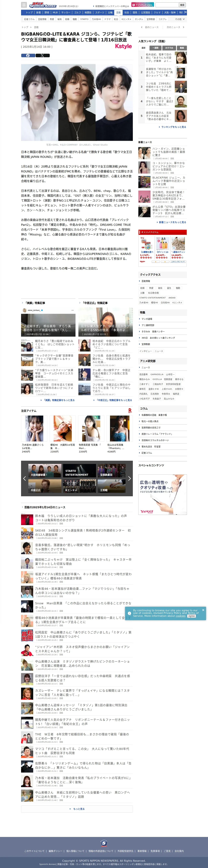This screenshot has height=868, width=208.
Task: Open the TOPICOOL banner
Action: pyautogui.click(x=143, y=5)
